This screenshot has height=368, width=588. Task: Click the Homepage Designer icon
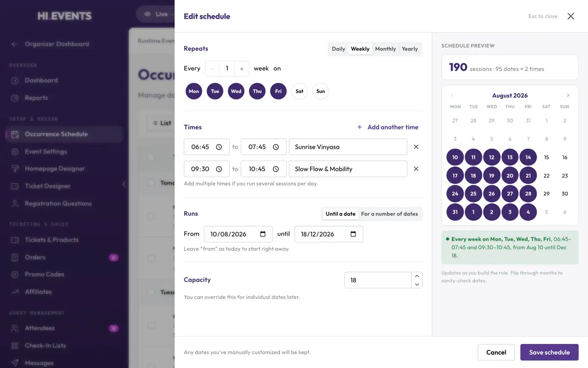[x=15, y=169]
